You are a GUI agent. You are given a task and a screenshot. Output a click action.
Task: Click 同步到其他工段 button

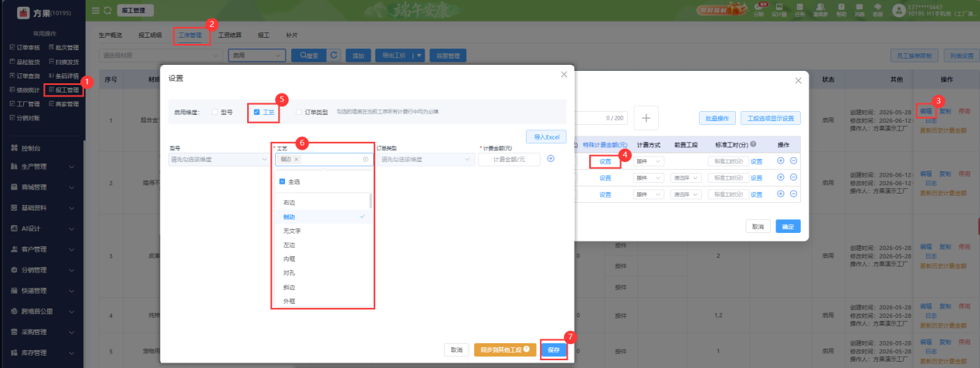pyautogui.click(x=505, y=349)
